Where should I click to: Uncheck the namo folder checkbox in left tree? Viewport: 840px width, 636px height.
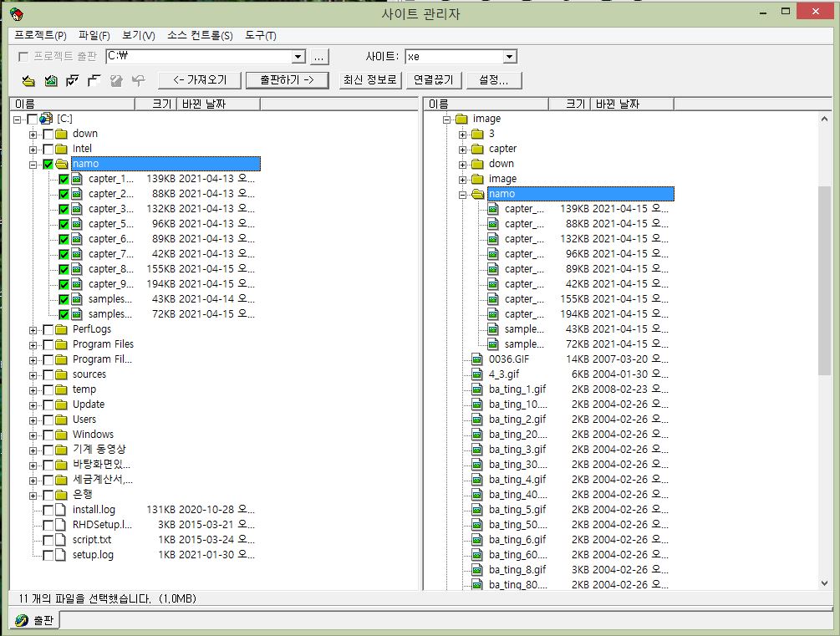(x=48, y=164)
